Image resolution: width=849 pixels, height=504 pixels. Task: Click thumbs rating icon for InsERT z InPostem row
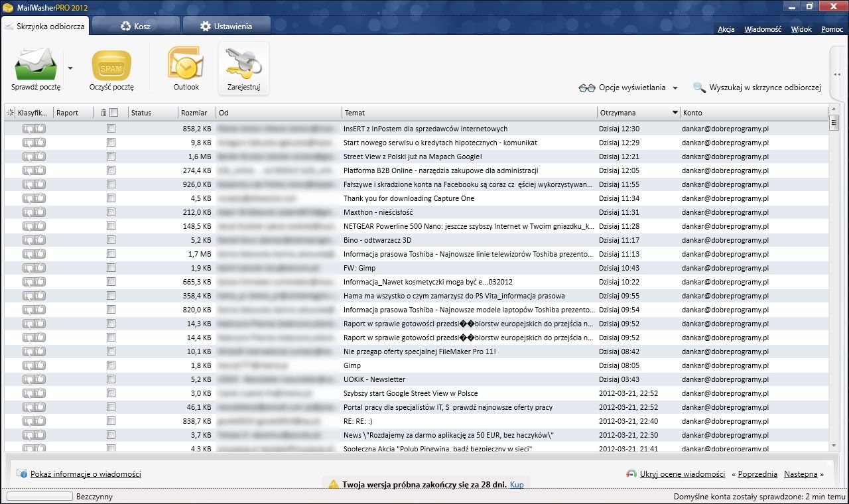(34, 129)
